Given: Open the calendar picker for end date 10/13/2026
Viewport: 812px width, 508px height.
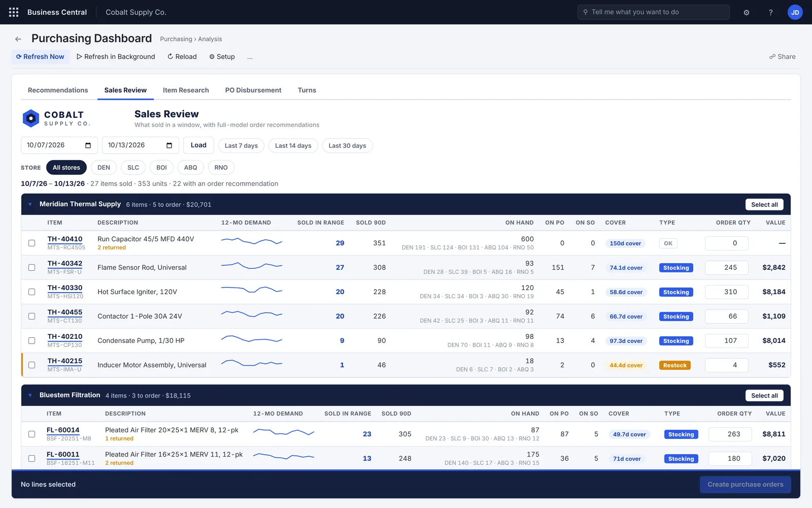Looking at the screenshot, I should (x=169, y=145).
